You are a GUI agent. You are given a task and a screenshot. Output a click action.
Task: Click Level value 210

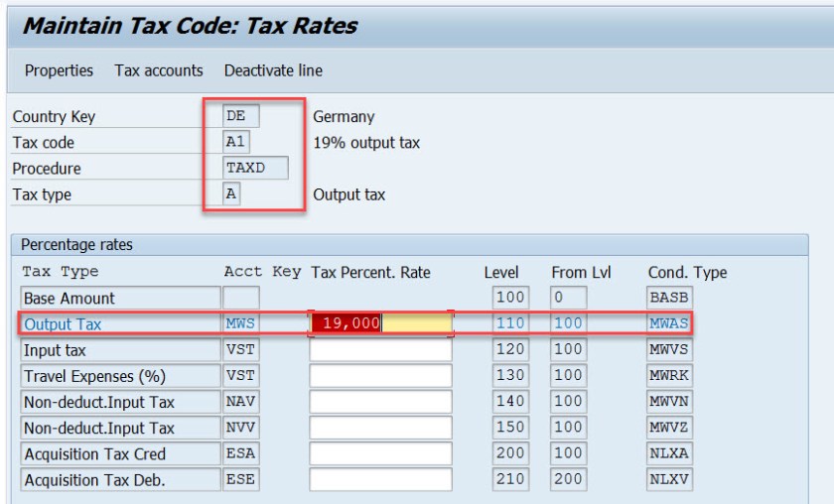point(510,480)
